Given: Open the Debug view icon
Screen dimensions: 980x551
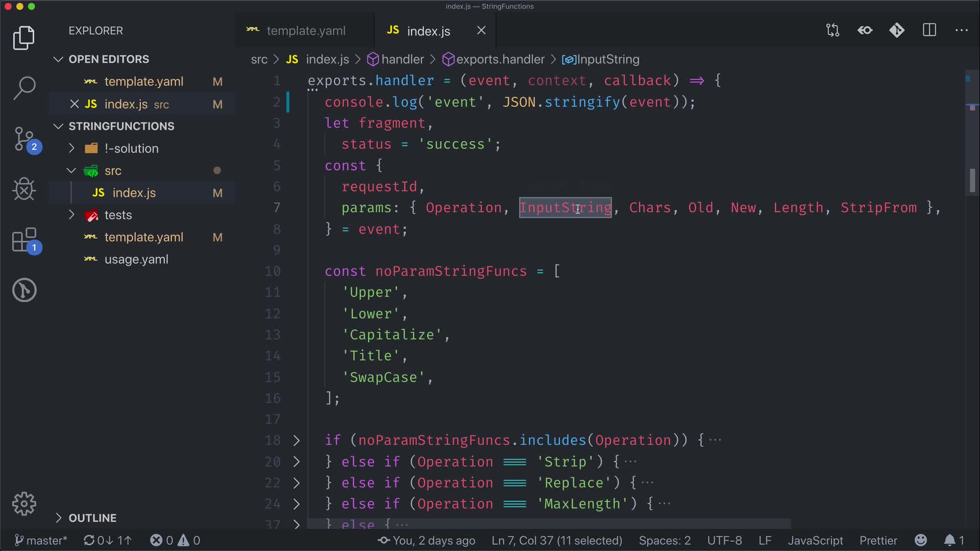Looking at the screenshot, I should coord(24,189).
